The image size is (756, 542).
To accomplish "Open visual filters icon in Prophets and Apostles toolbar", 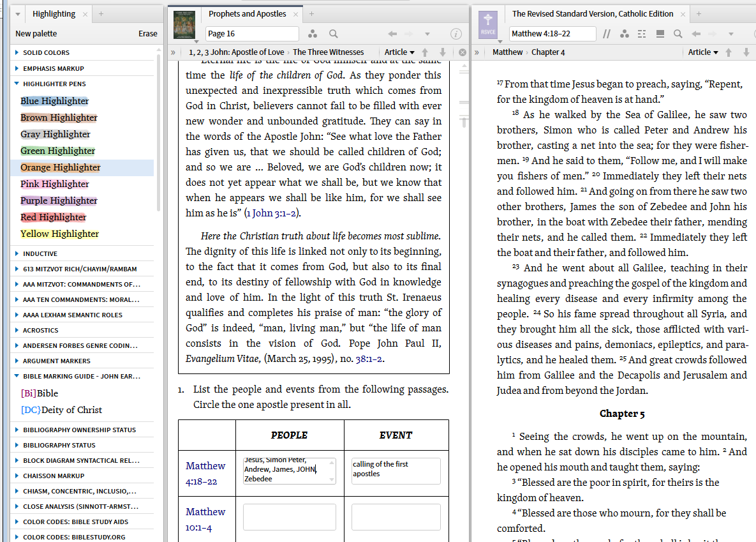I will coord(313,34).
